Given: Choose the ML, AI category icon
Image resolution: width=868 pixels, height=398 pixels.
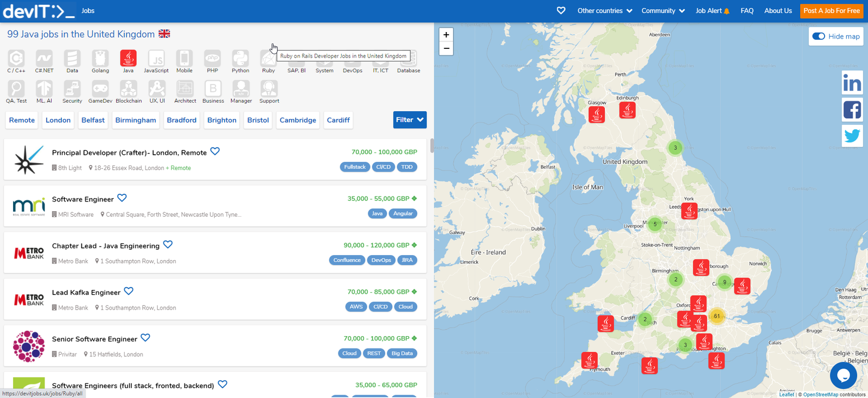Looking at the screenshot, I should (44, 89).
